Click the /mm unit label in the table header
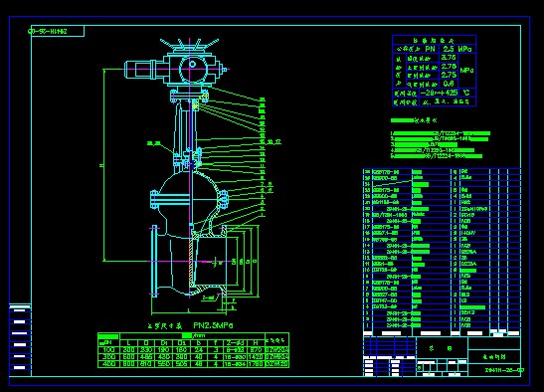 pos(199,335)
